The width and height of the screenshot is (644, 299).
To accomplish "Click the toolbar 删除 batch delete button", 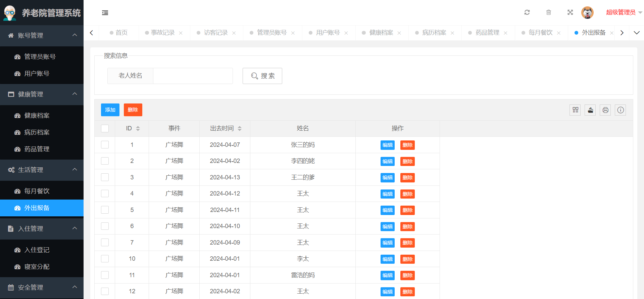I will coord(133,110).
